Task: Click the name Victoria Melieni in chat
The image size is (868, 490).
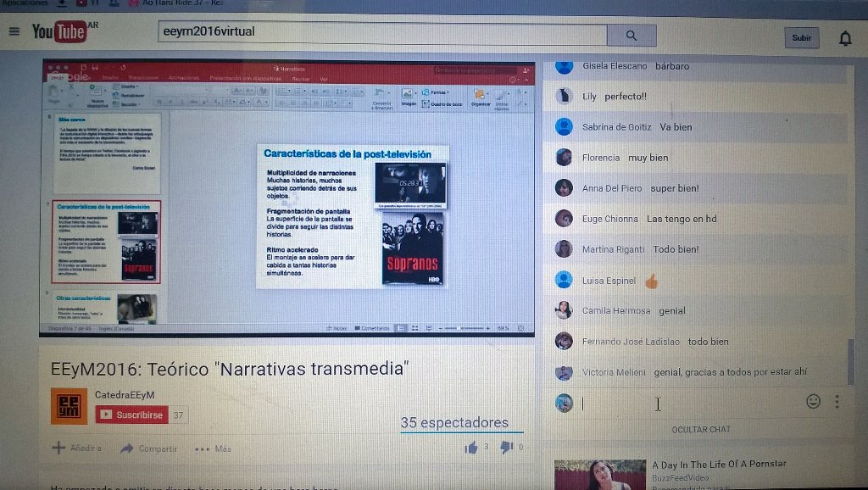Action: [614, 373]
